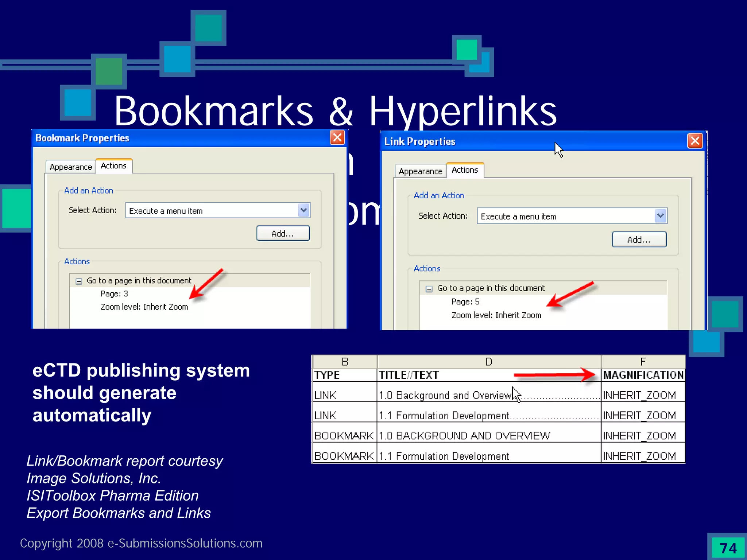This screenshot has height=560, width=747.
Task: Switch to Appearance tab in Link Properties
Action: click(420, 171)
